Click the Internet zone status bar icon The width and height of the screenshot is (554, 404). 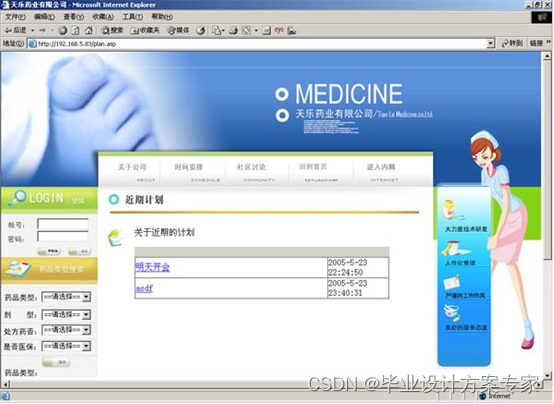pos(483,396)
